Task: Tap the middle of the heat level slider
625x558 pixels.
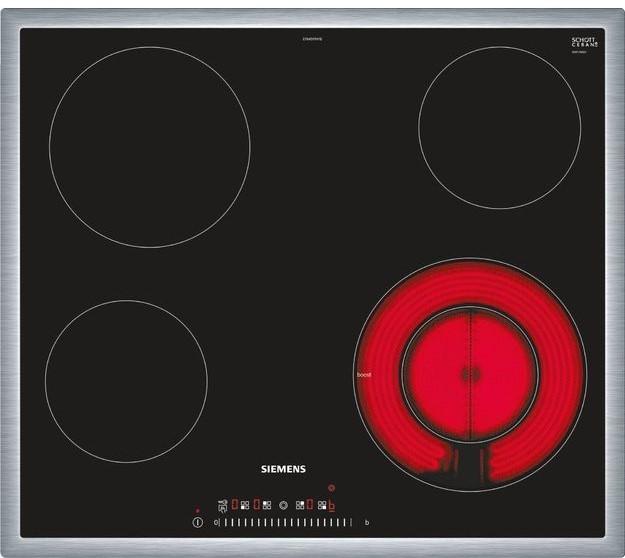Action: pos(285,522)
